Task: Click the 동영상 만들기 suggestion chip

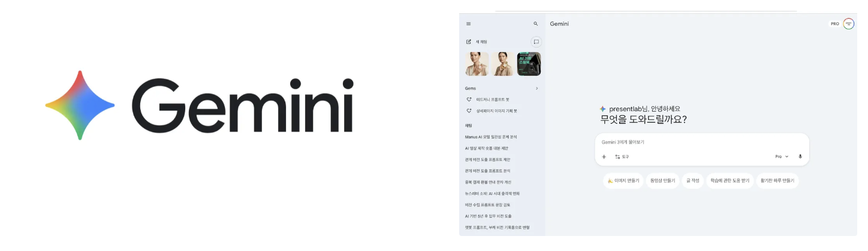Action: (662, 181)
